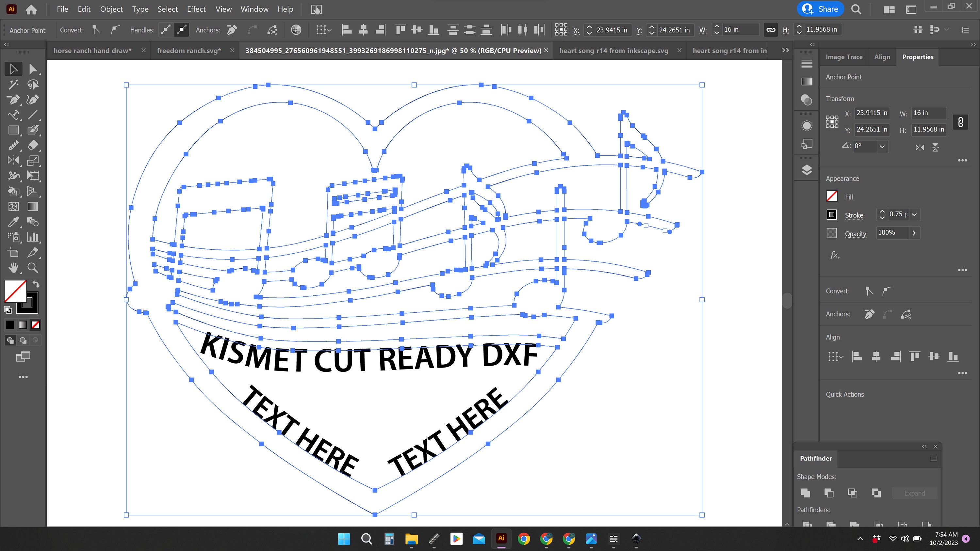Open the Object menu
The image size is (980, 551).
tap(111, 9)
